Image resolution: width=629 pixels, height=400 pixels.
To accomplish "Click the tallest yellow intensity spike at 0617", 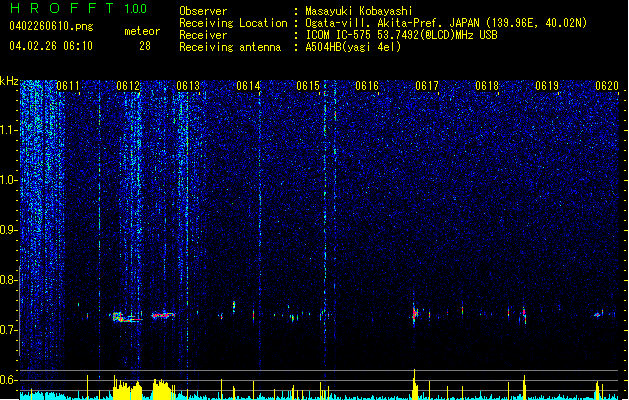I will coord(415,384).
